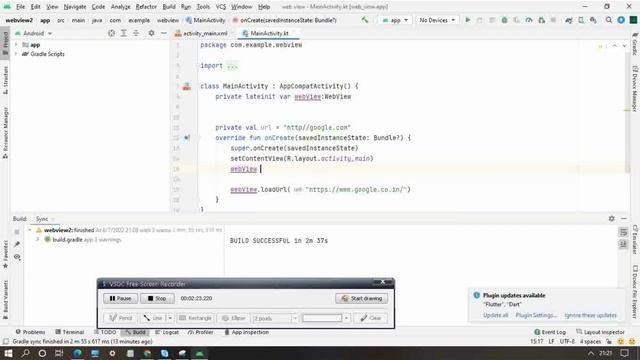
Task: Expand the folded import block
Action: [x=232, y=66]
